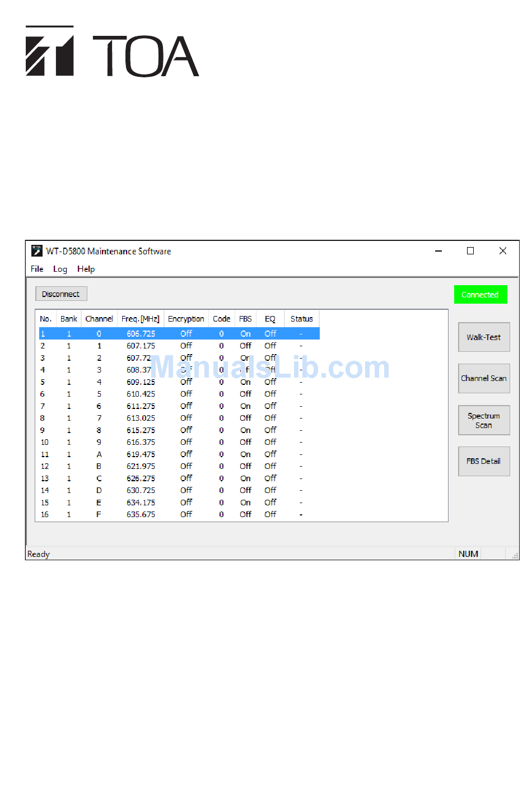This screenshot has height=795, width=532.
Task: Click channel letter F in row 16
Action: (99, 515)
